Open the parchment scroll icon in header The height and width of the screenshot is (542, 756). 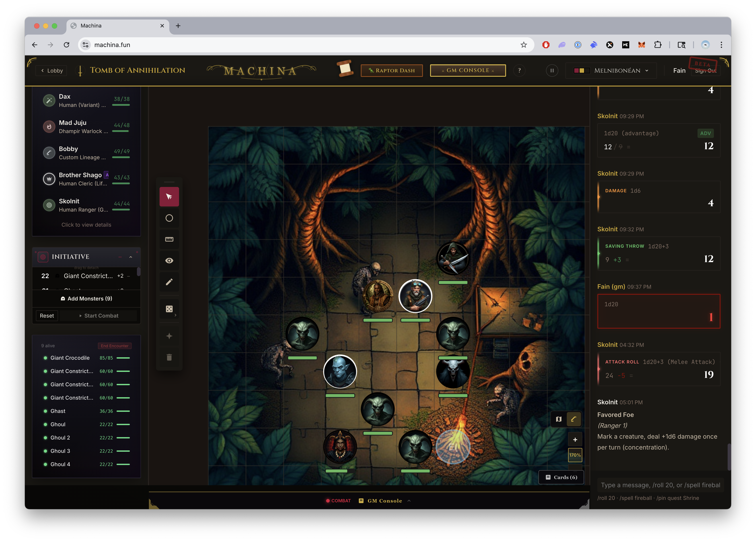click(345, 69)
